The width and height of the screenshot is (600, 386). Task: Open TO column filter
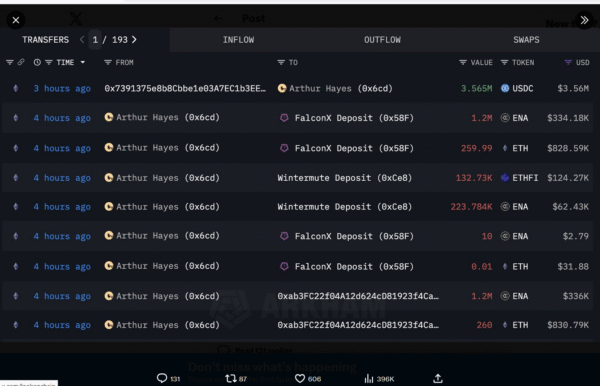tap(281, 62)
